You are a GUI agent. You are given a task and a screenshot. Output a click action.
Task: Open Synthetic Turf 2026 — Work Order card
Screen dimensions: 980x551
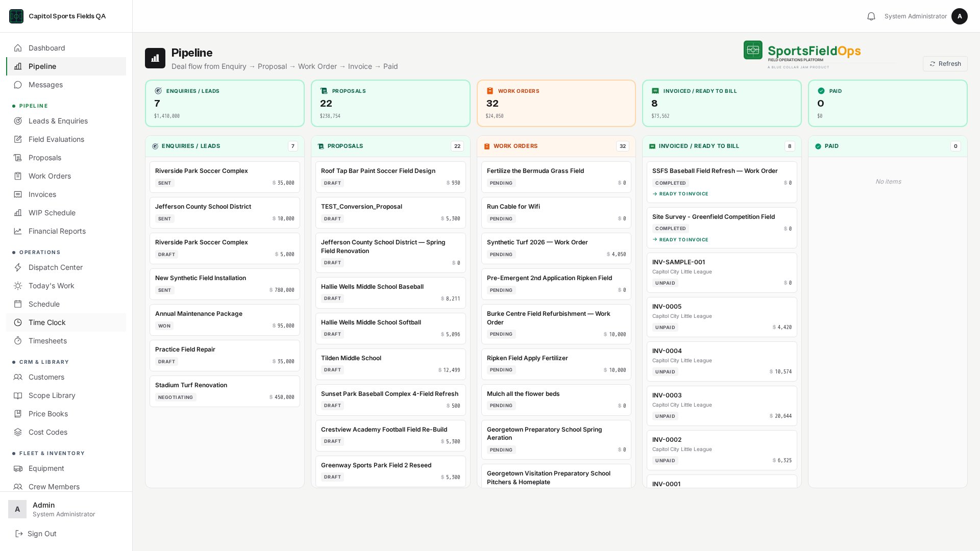556,248
